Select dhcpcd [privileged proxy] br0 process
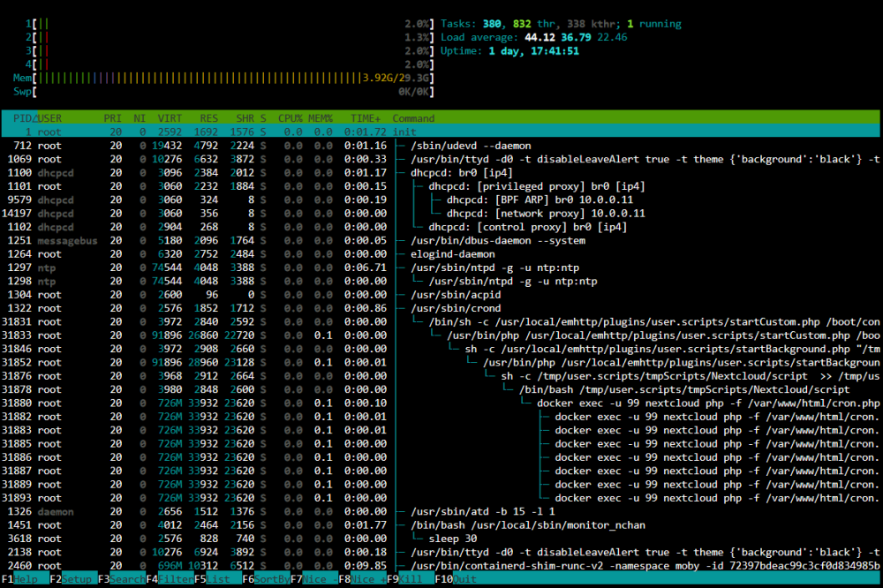 click(x=441, y=186)
